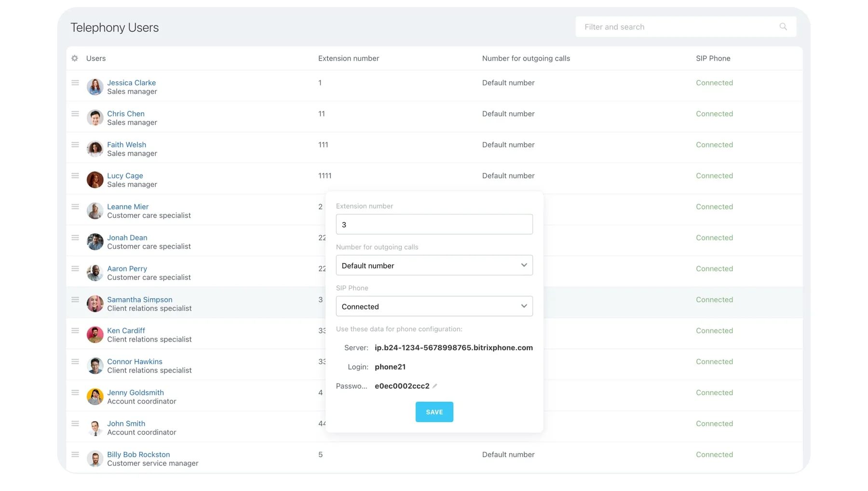Open row menu for Samantha Simpson
Image resolution: width=868 pixels, height=491 pixels.
pyautogui.click(x=75, y=300)
